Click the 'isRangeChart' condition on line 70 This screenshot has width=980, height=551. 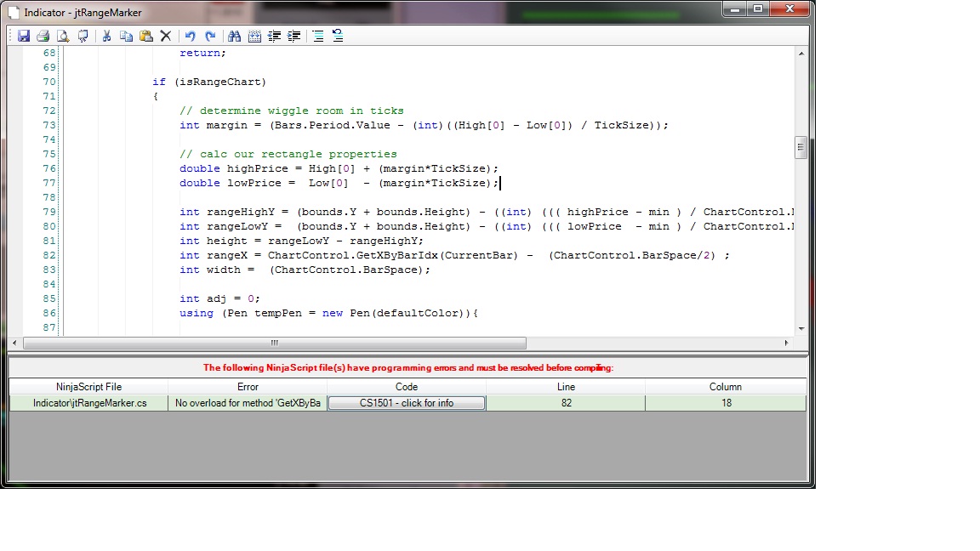(x=219, y=82)
